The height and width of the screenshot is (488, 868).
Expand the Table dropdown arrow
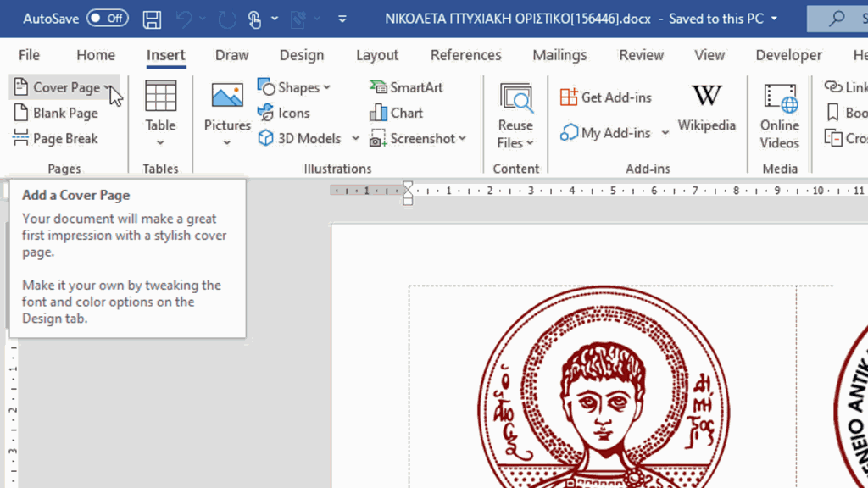coord(160,142)
